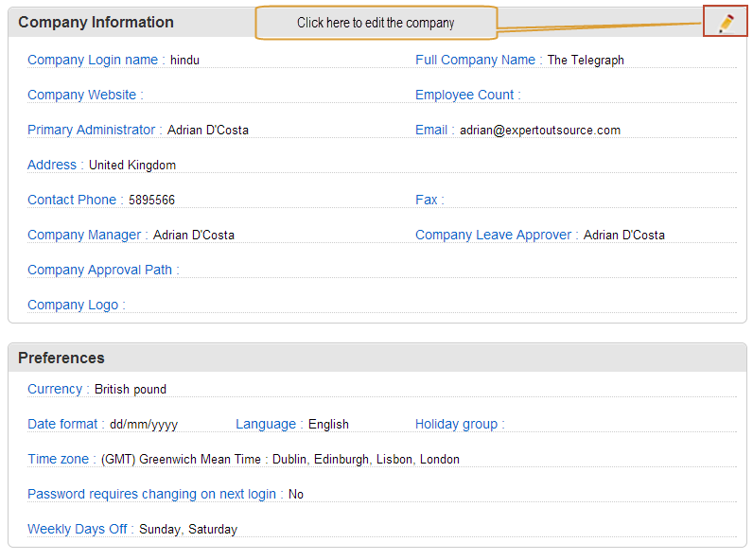Click the Address label
753x560 pixels.
point(52,166)
